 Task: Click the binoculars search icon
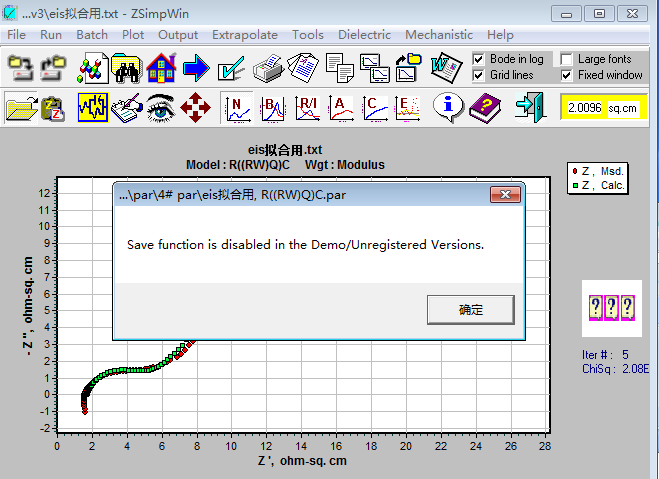pyautogui.click(x=127, y=68)
